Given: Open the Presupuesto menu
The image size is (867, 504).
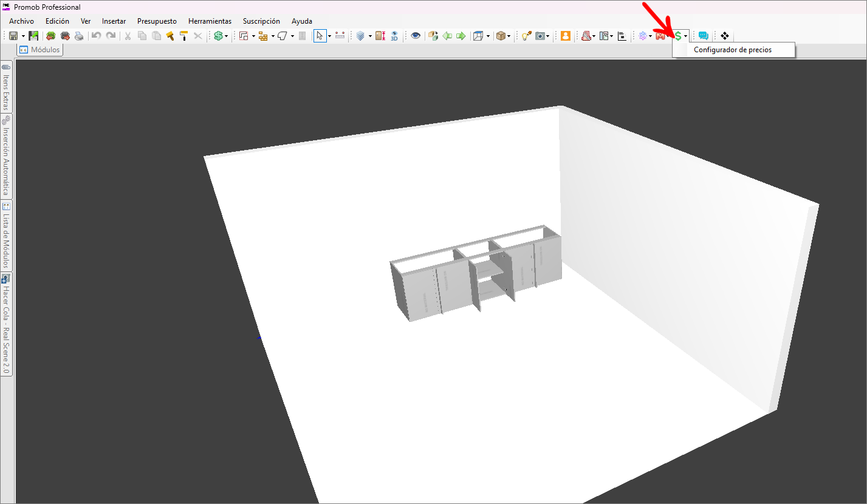Looking at the screenshot, I should coord(157,21).
